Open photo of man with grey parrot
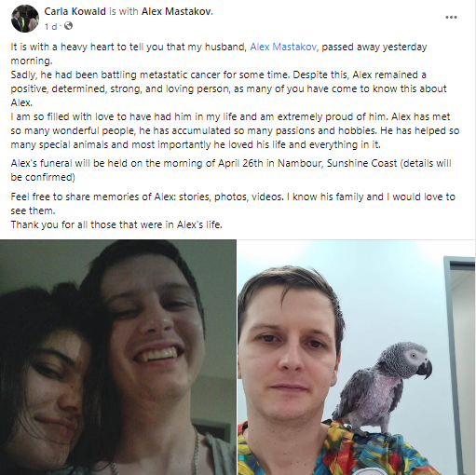 (357, 357)
